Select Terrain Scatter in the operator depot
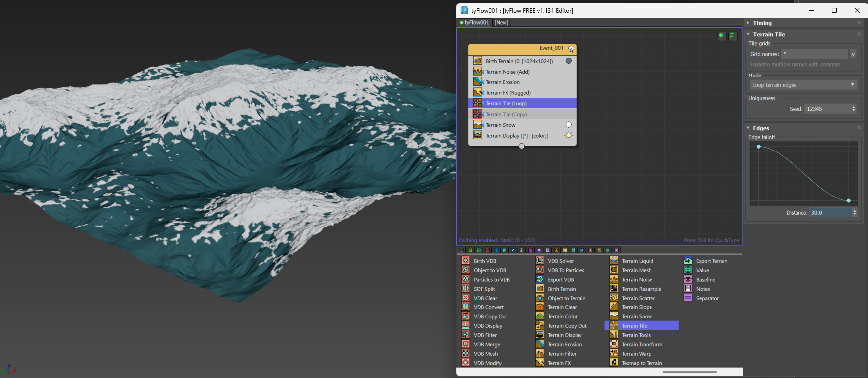This screenshot has height=378, width=868. click(638, 298)
